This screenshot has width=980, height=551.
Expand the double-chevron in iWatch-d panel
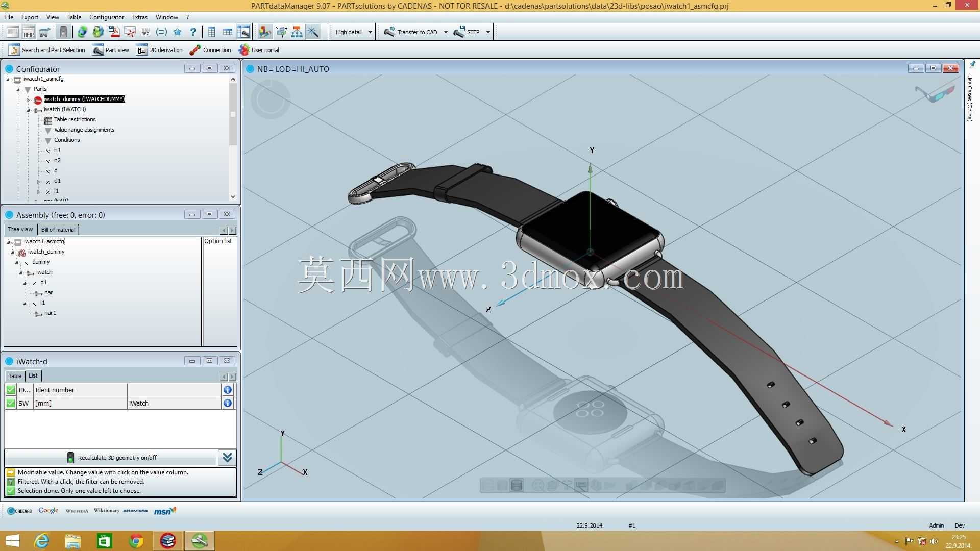[227, 458]
